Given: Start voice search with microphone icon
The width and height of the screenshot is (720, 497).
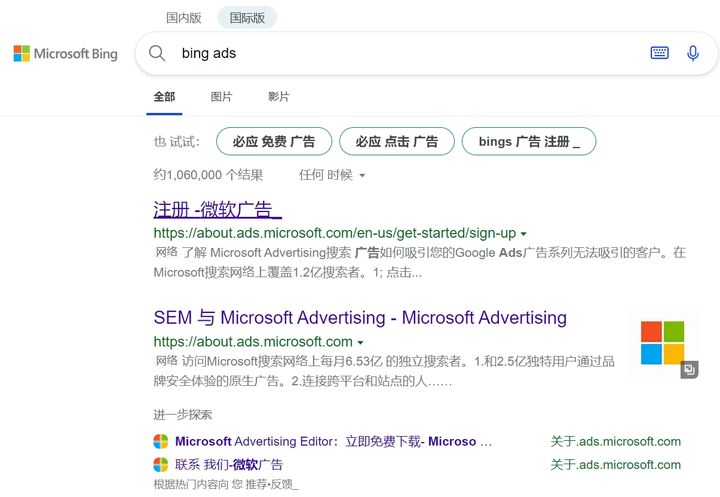Looking at the screenshot, I should (x=693, y=53).
